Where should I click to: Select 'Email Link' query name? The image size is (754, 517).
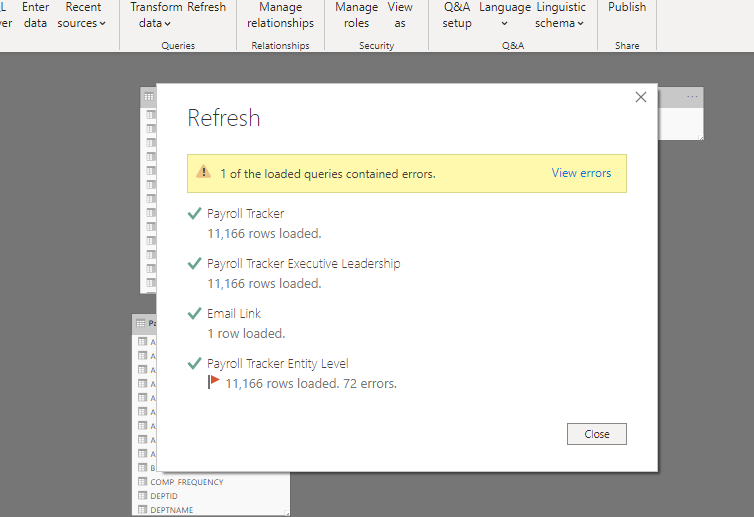click(x=234, y=314)
